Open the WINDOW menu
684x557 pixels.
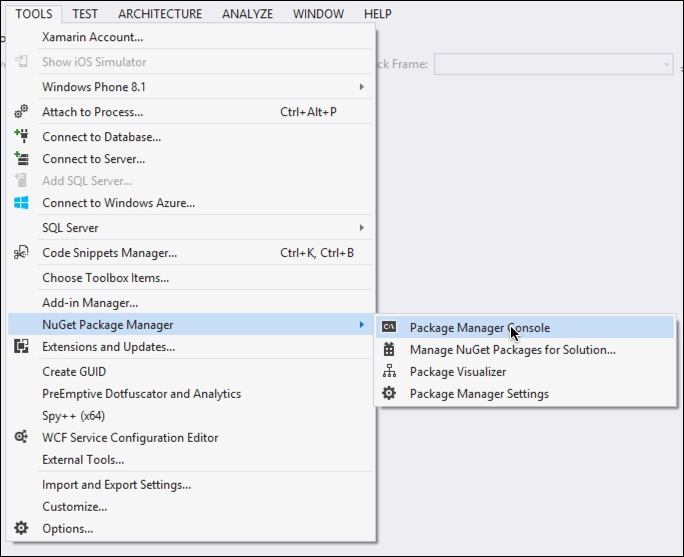318,14
